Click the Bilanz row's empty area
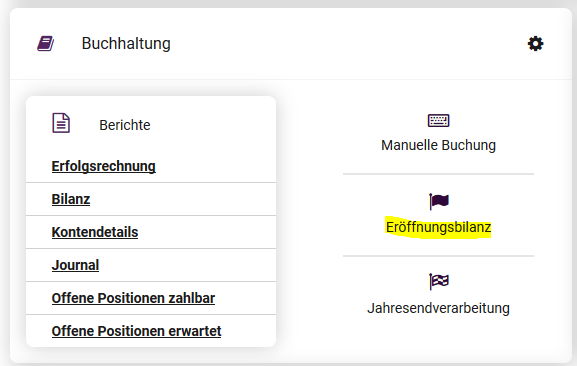 (x=183, y=199)
